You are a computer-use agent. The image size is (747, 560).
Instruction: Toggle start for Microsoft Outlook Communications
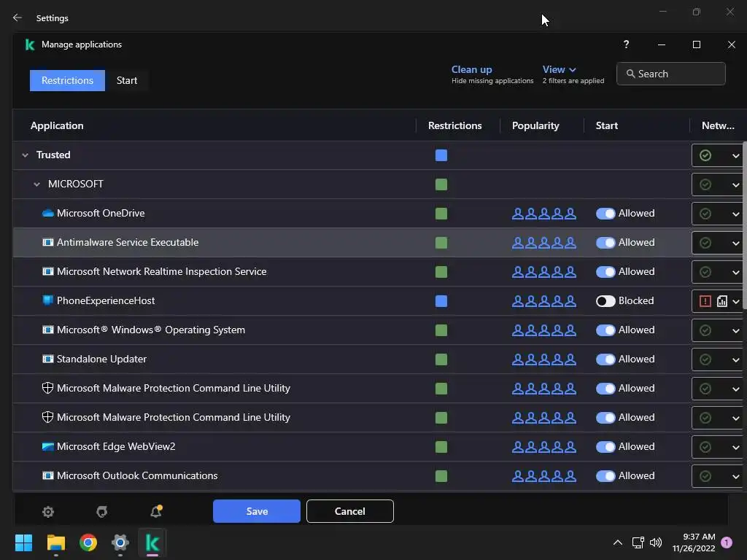click(605, 476)
